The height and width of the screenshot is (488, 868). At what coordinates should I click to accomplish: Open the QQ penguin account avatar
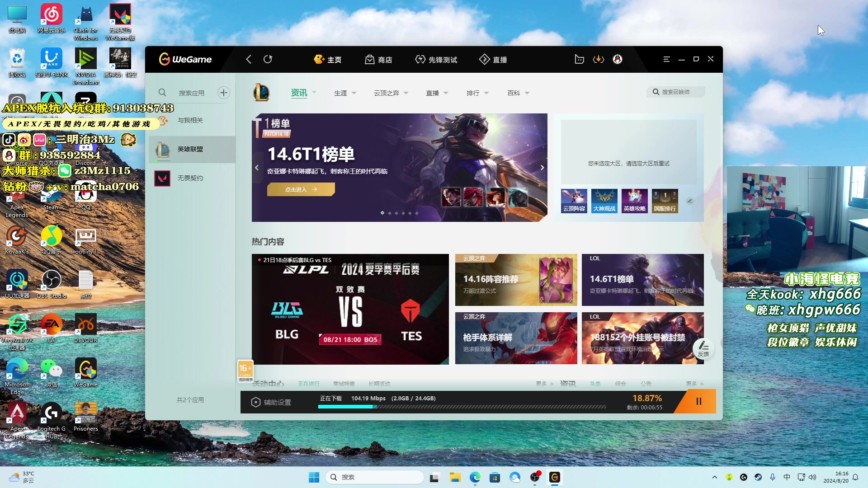618,59
